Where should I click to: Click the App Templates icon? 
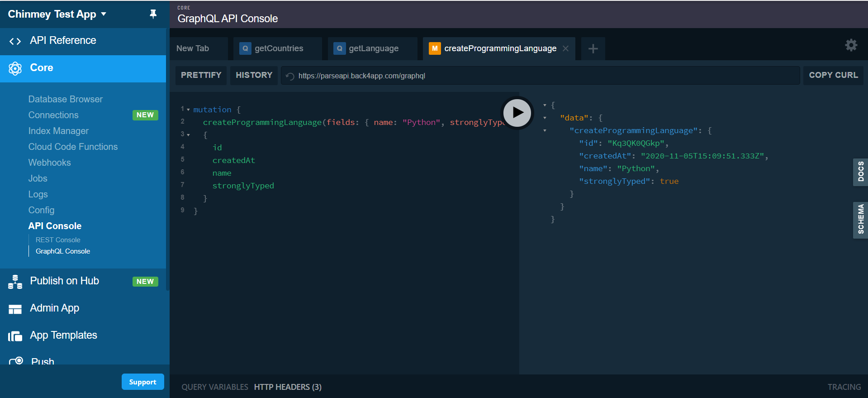coord(15,336)
